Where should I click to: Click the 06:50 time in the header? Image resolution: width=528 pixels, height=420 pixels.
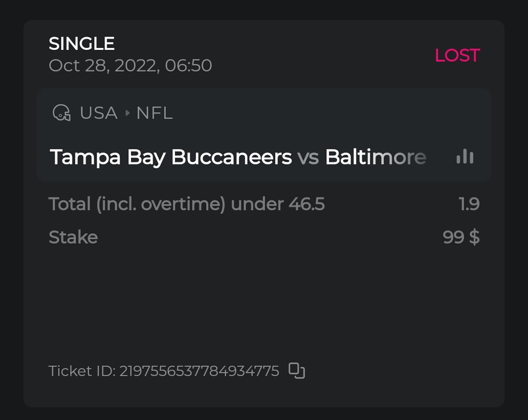point(189,66)
